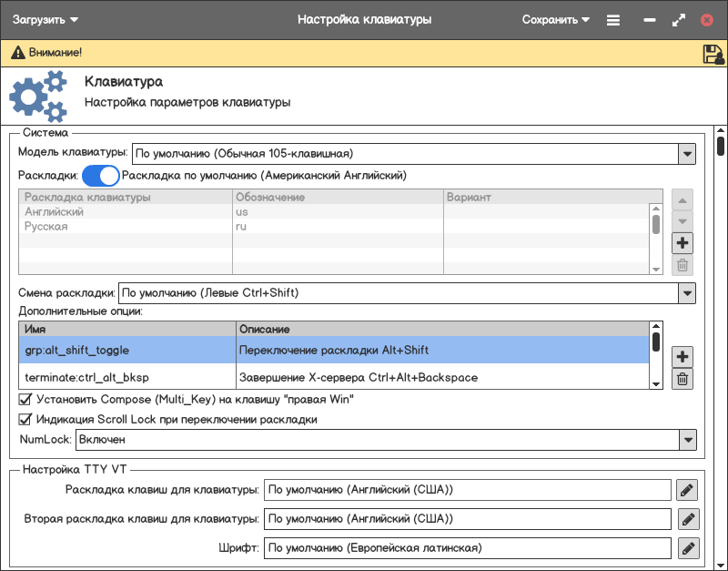The height and width of the screenshot is (571, 728).
Task: Edit the first TTY keyboard layout pencil icon
Action: tap(687, 490)
